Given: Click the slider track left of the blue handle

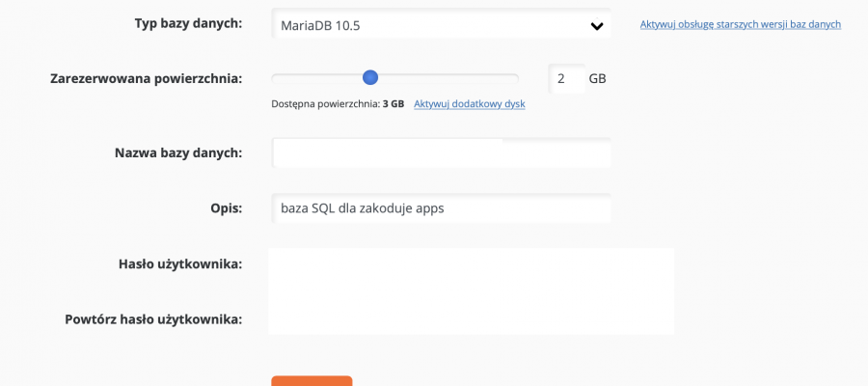Looking at the screenshot, I should point(316,78).
